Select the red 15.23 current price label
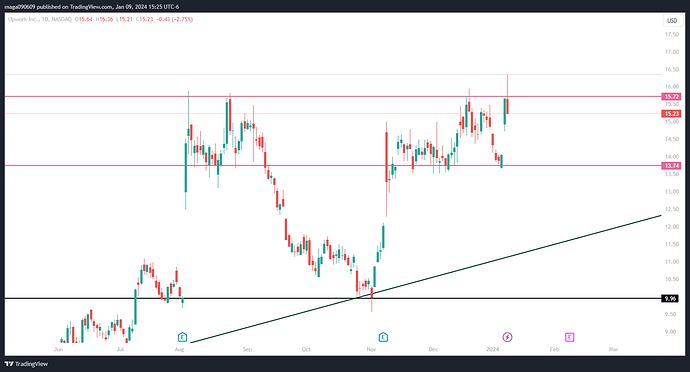The width and height of the screenshot is (690, 372). (x=671, y=114)
